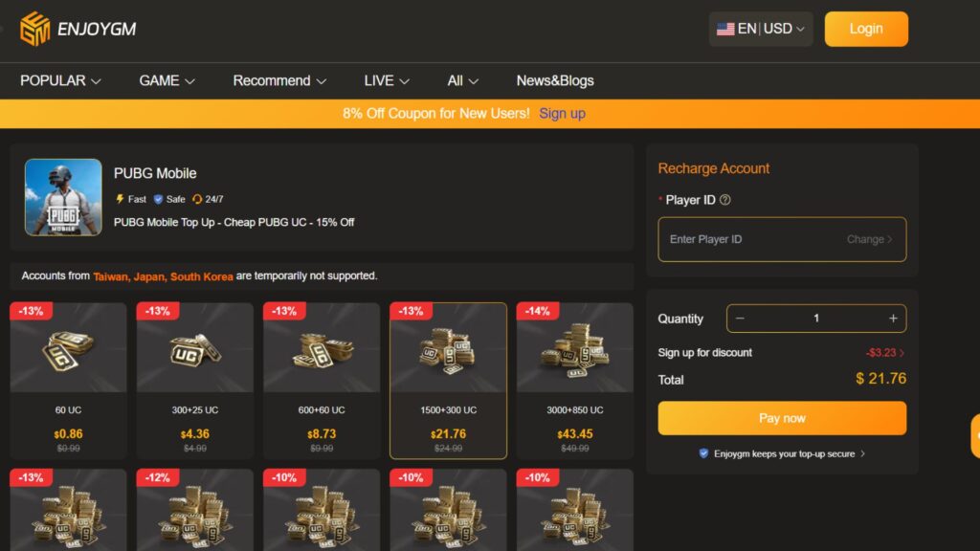
Task: Click the blue shield icon next to secure message
Action: point(702,453)
